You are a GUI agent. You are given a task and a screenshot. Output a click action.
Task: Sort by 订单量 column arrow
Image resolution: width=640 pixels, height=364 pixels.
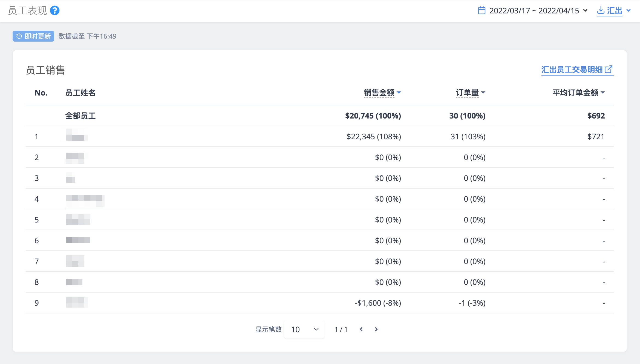tap(483, 93)
